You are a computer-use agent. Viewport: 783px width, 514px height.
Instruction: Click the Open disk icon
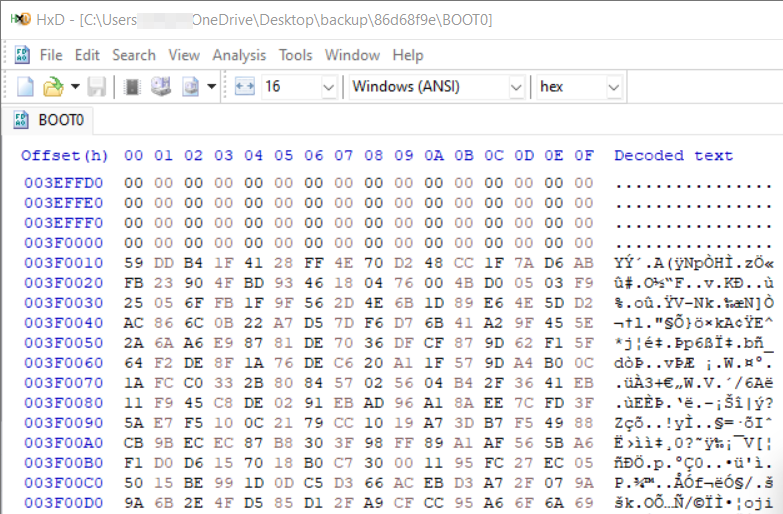tap(161, 87)
